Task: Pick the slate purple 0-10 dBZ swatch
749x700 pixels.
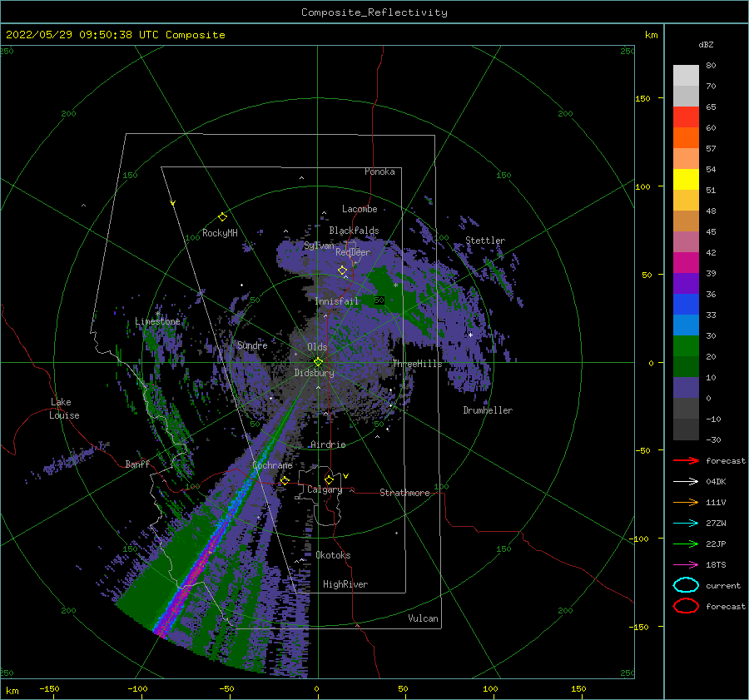Action: pos(686,387)
